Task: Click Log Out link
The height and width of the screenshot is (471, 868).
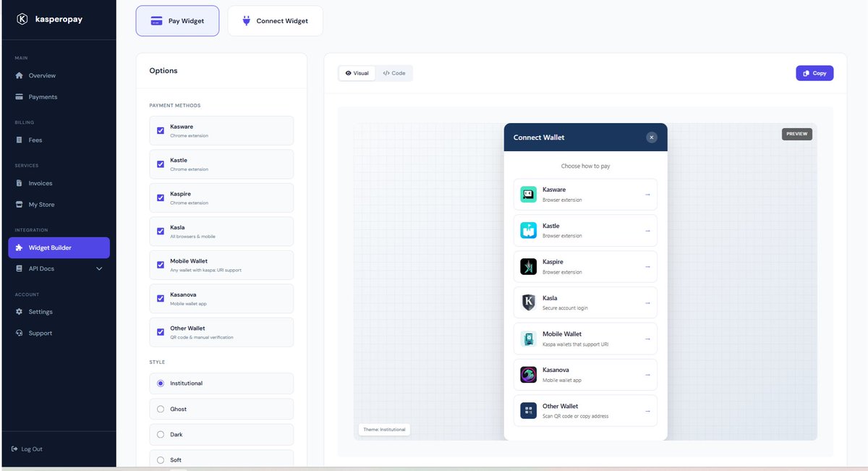Action: coord(27,449)
